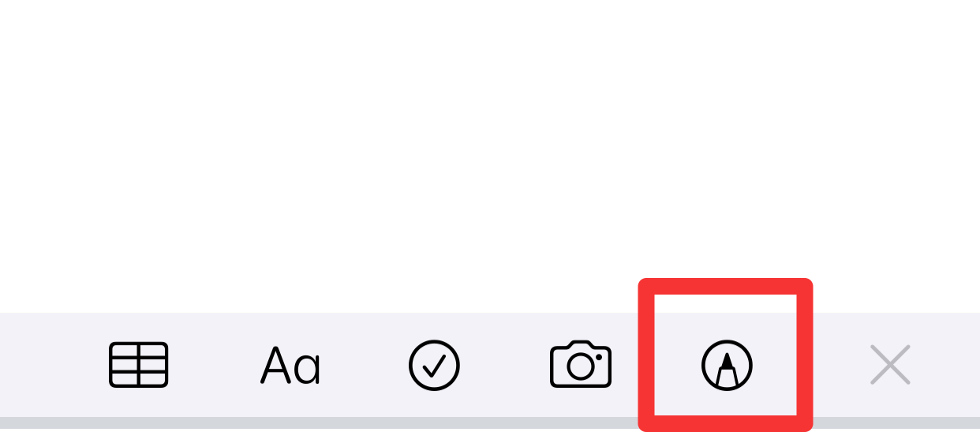Dismiss the formatting toolbar with the X
980x432 pixels.
coord(890,365)
